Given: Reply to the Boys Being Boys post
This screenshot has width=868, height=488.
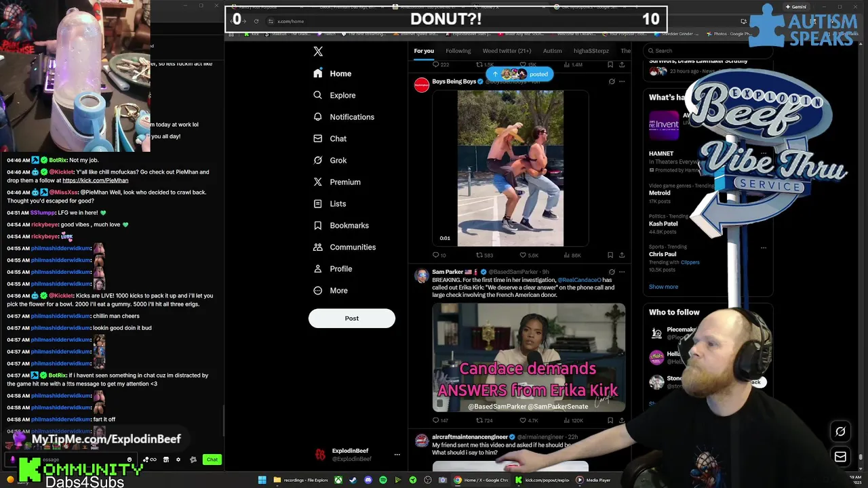Looking at the screenshot, I should point(439,256).
